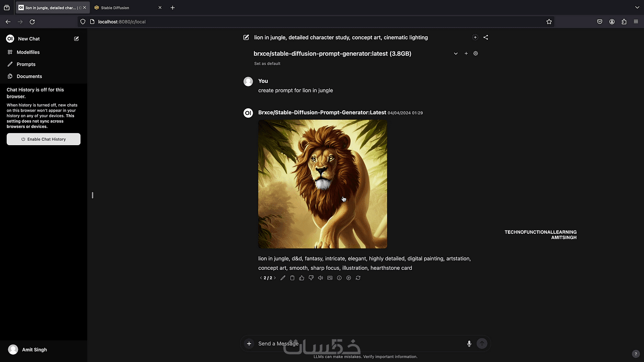Close the lion in jungle tab
The width and height of the screenshot is (644, 362).
point(85,8)
